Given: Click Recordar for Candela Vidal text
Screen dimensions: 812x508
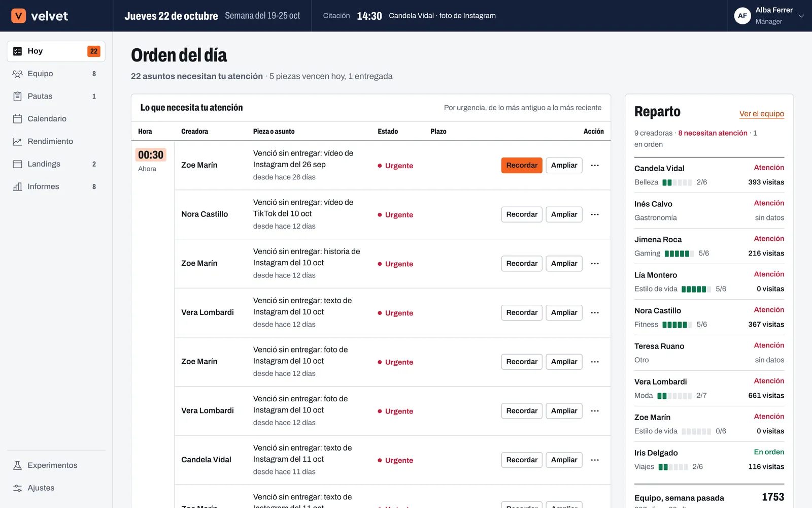Looking at the screenshot, I should 522,460.
